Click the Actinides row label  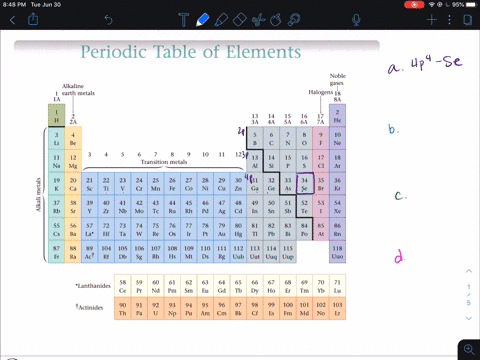click(x=89, y=307)
